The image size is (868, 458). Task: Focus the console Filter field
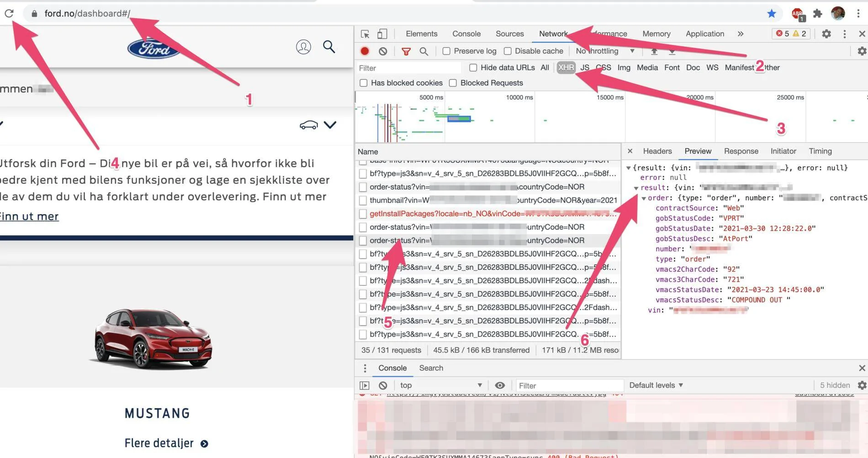(570, 386)
